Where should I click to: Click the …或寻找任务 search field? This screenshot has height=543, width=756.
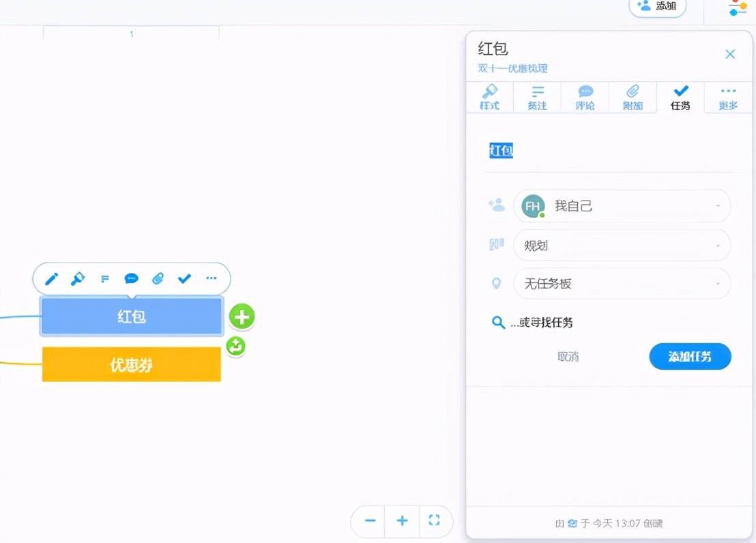point(542,323)
